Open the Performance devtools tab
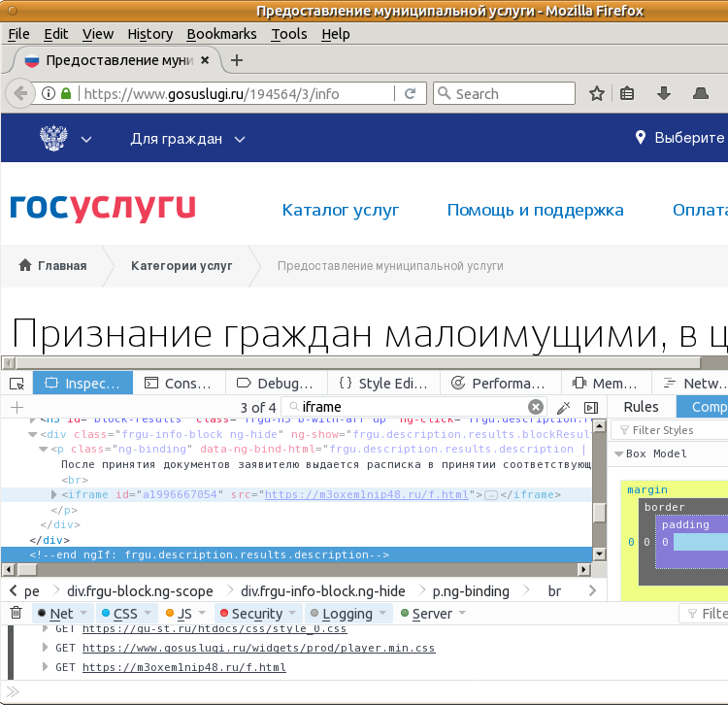Image resolution: width=728 pixels, height=705 pixels. coord(500,384)
